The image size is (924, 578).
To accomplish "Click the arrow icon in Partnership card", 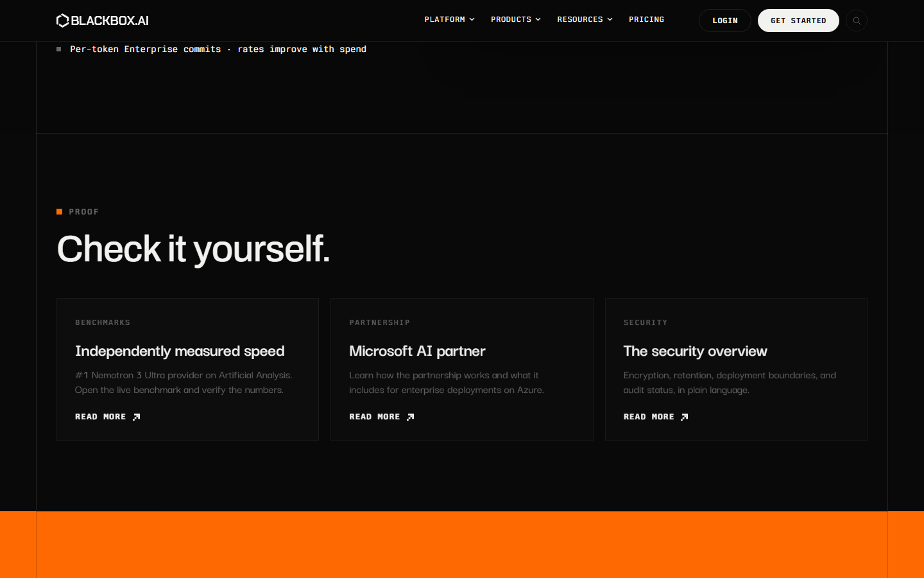I will [411, 417].
